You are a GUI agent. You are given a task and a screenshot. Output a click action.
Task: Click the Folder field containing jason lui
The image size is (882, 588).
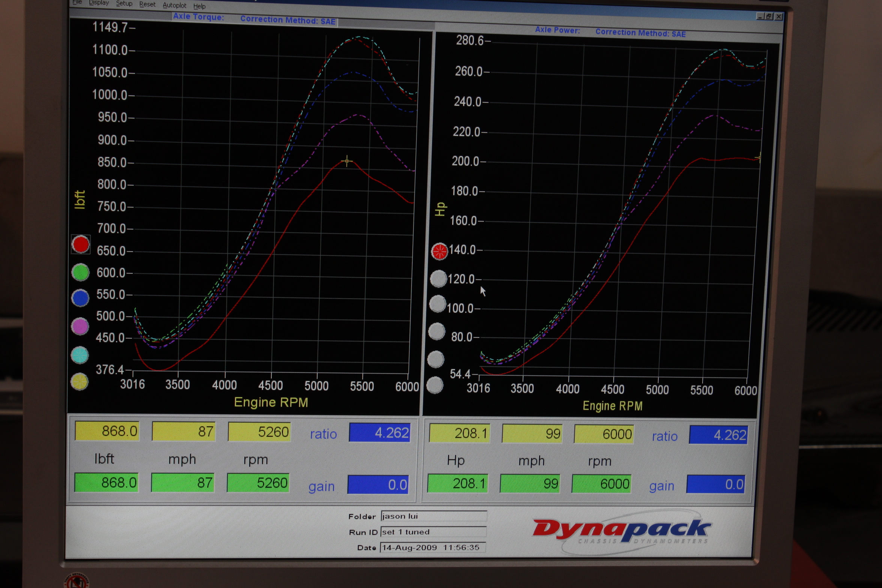[434, 516]
